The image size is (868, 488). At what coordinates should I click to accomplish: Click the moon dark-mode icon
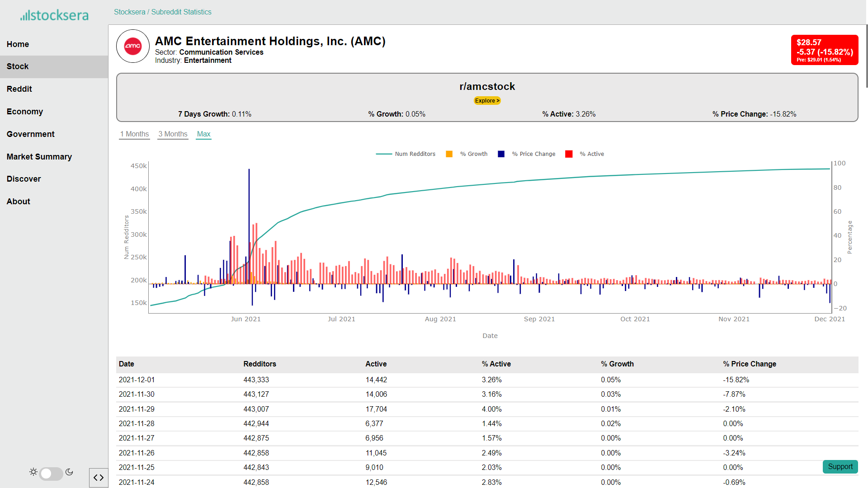[x=69, y=472]
